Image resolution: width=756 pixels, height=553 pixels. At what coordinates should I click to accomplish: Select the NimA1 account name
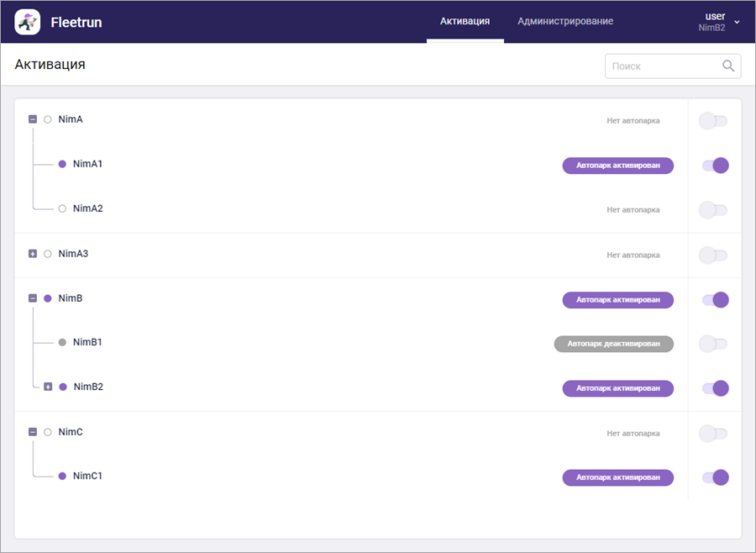coord(87,164)
